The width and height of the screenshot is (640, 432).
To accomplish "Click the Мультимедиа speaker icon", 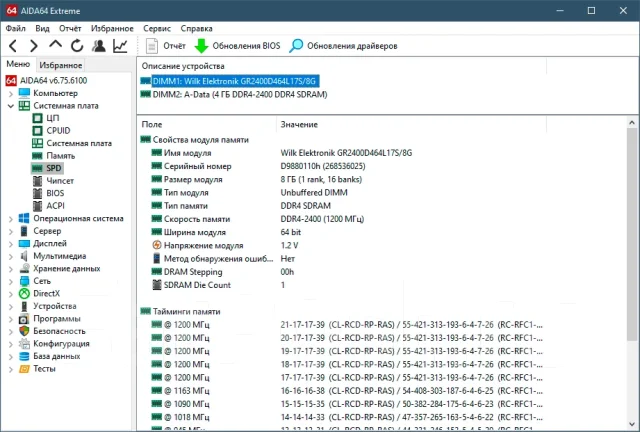I will click(x=24, y=256).
